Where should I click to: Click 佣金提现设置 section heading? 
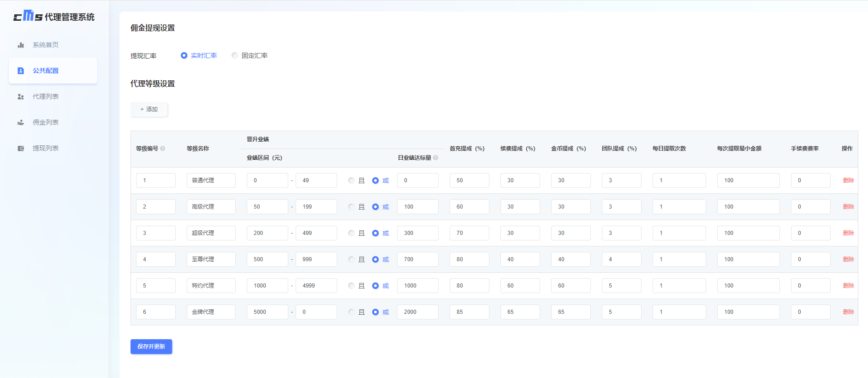153,28
